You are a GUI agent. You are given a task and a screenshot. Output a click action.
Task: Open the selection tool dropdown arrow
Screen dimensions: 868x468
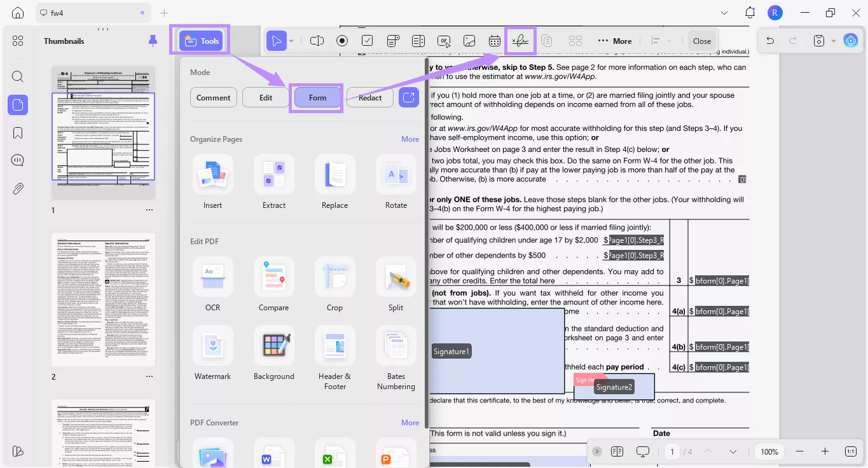coord(291,40)
